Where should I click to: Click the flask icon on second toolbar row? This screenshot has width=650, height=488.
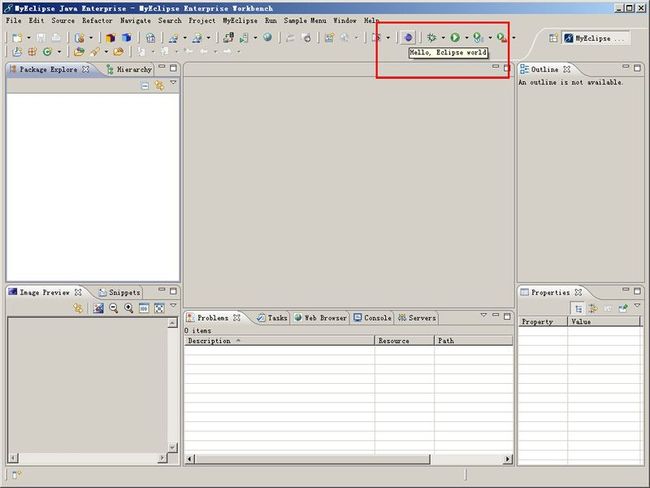17,52
